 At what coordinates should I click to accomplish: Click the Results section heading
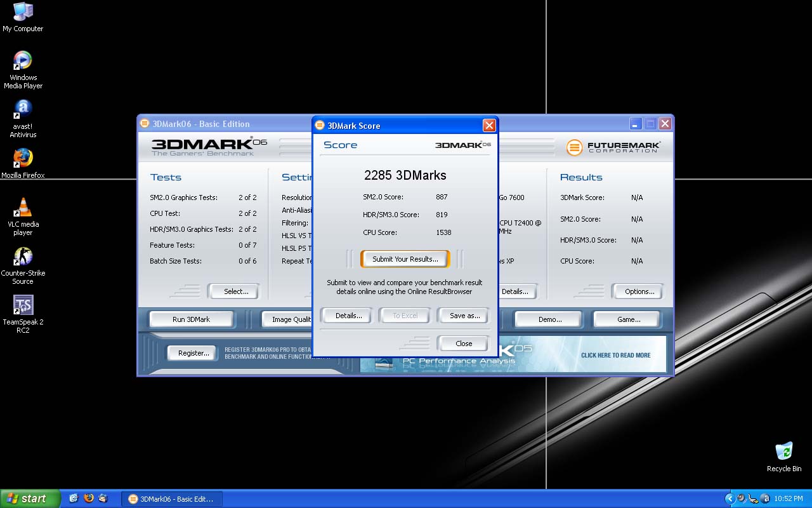(581, 177)
